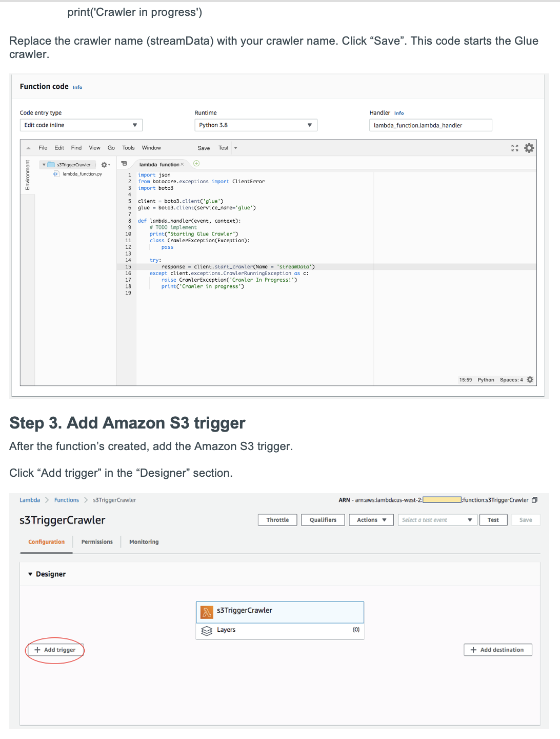Open the Code entry type dropdown
This screenshot has height=739, width=560.
click(81, 125)
